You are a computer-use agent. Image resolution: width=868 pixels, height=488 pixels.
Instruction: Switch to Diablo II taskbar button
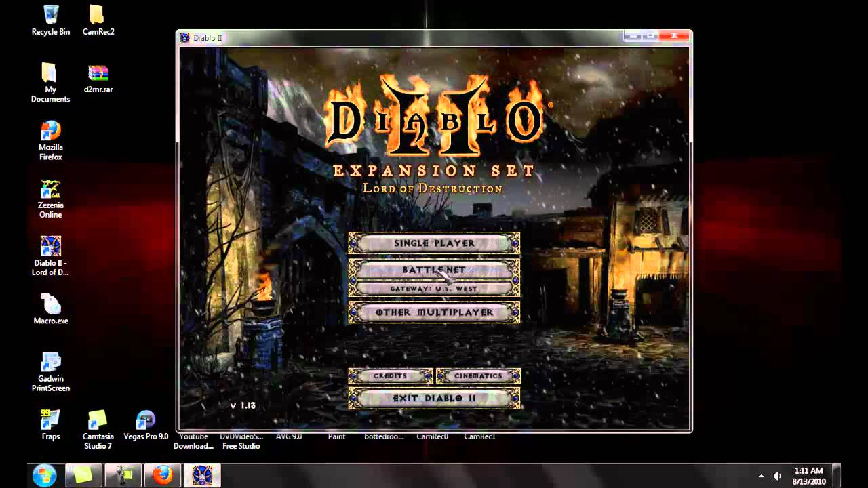202,475
